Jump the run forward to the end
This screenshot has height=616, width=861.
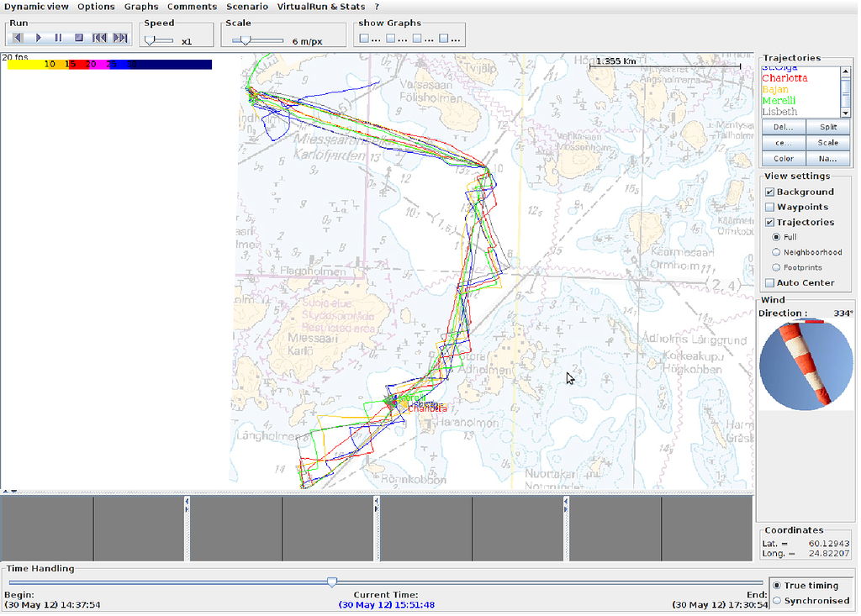pos(119,38)
